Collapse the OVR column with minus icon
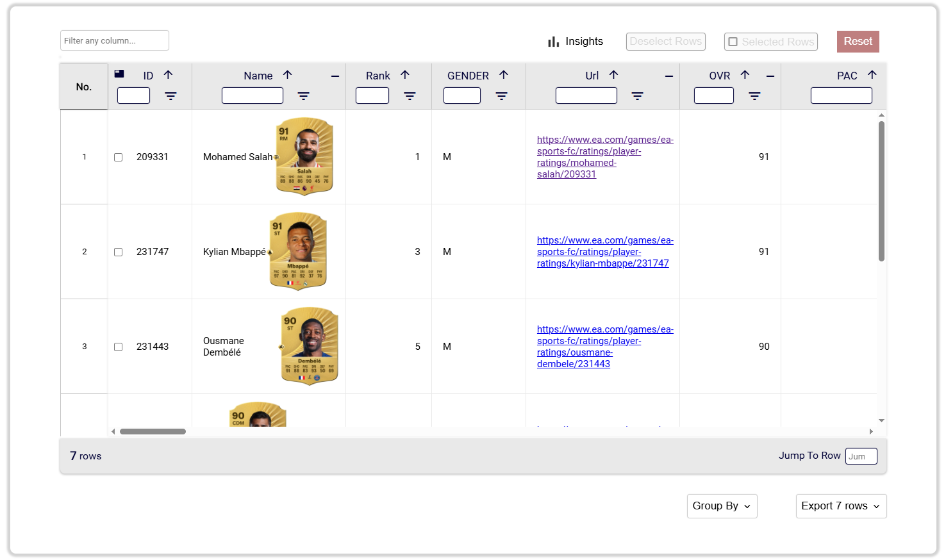The image size is (946, 560). coord(770,76)
